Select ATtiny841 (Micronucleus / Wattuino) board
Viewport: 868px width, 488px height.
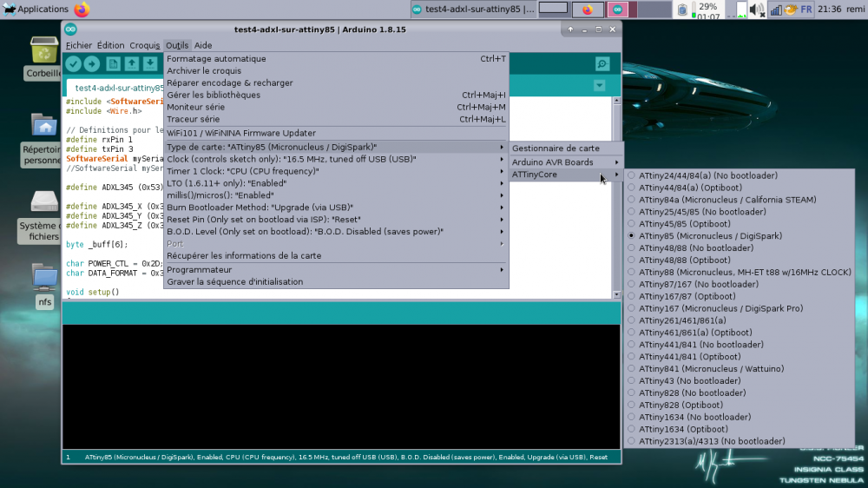click(739, 369)
